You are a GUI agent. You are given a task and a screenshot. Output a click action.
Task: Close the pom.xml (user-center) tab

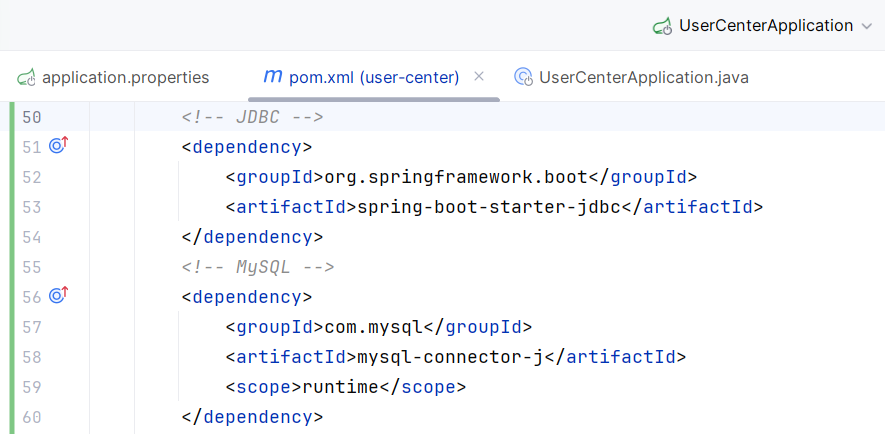click(x=479, y=76)
